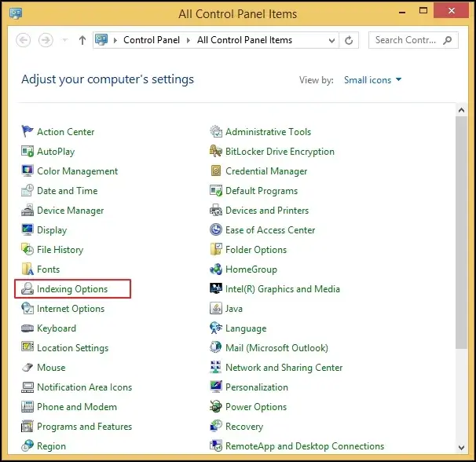Click the Power Options icon
The image size is (476, 462).
(x=216, y=407)
